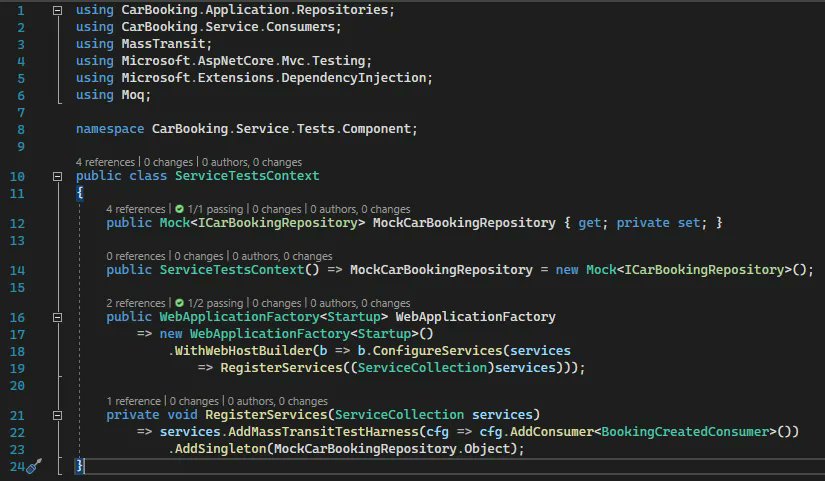Click 'CarBooking.Application.Repositories' on line 1
Screen dimensions: 825x481
point(255,10)
